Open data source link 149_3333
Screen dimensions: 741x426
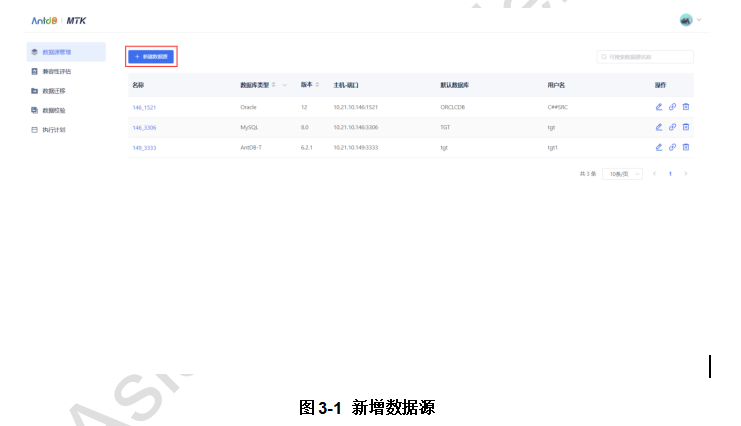144,148
